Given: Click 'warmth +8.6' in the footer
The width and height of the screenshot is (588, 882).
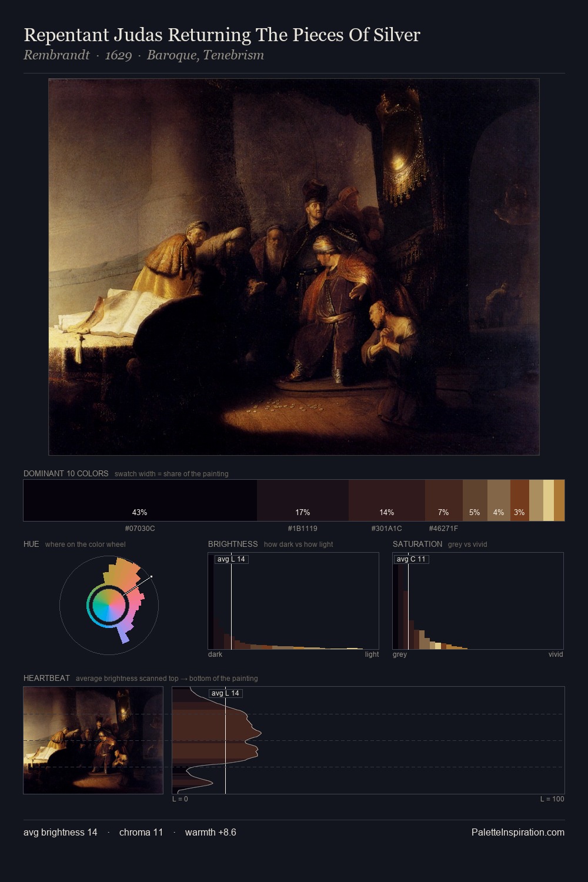Looking at the screenshot, I should [211, 833].
